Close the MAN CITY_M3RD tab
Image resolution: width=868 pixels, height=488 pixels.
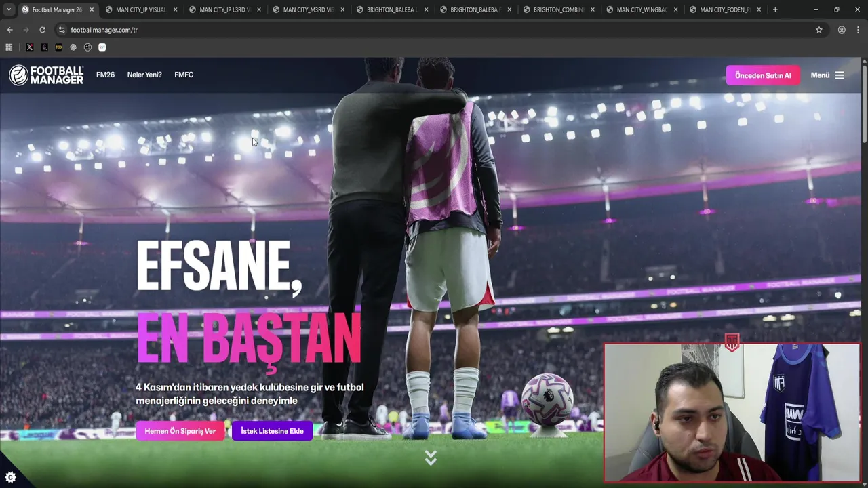[x=342, y=9]
